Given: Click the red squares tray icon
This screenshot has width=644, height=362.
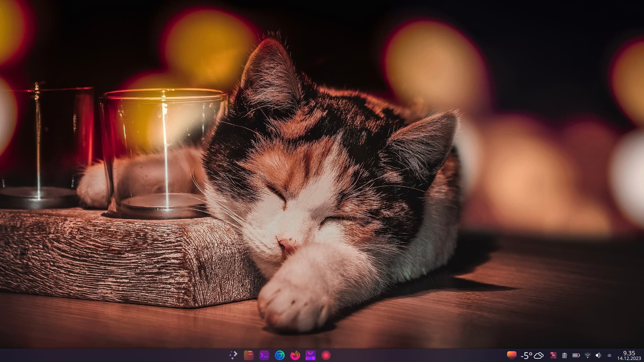Looking at the screenshot, I should click(x=553, y=355).
